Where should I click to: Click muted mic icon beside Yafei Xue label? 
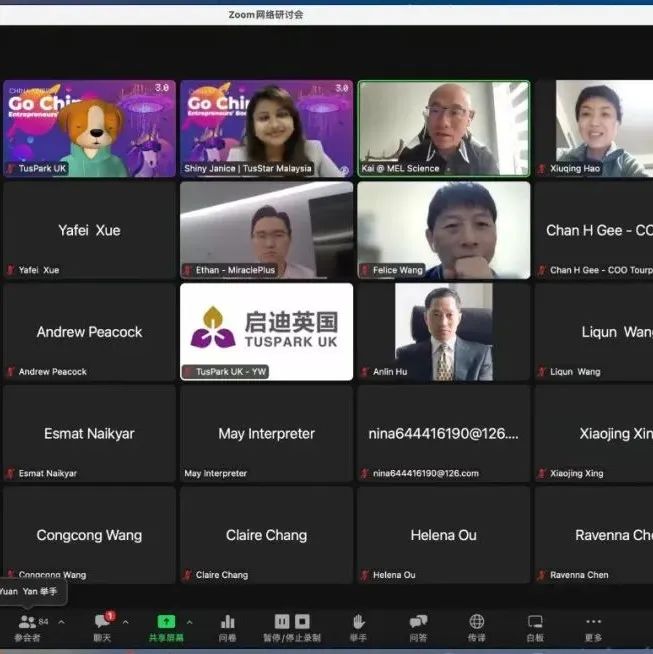click(11, 270)
